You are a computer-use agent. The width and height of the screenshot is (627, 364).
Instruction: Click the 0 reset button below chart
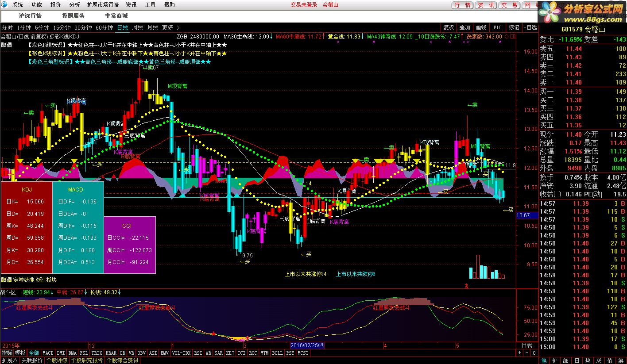tap(534, 353)
